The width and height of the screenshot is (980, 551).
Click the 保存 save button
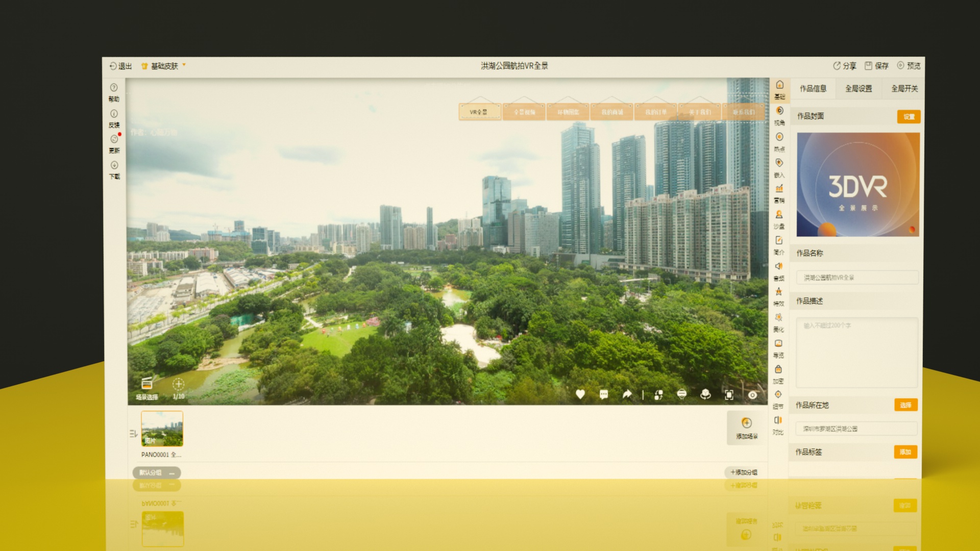click(x=876, y=66)
